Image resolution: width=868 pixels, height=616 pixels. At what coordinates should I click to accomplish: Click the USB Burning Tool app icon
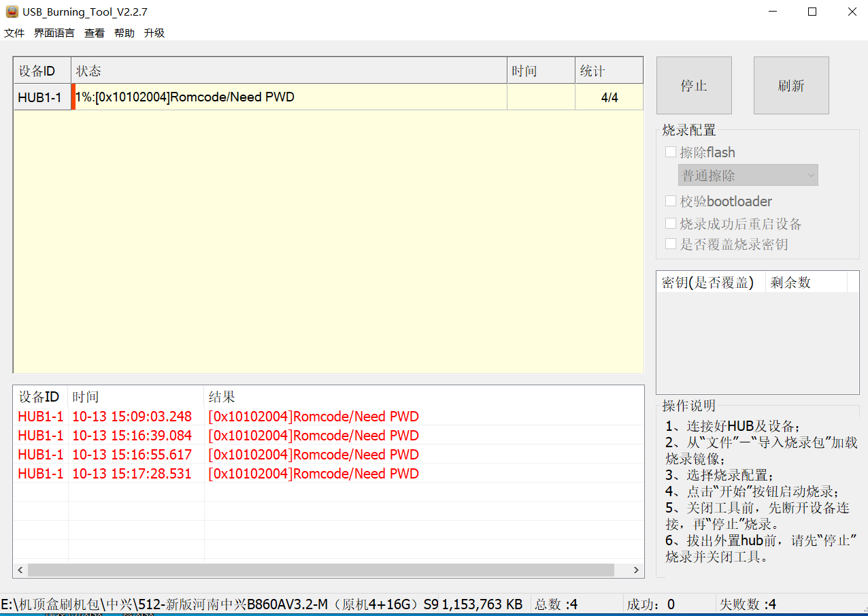12,12
